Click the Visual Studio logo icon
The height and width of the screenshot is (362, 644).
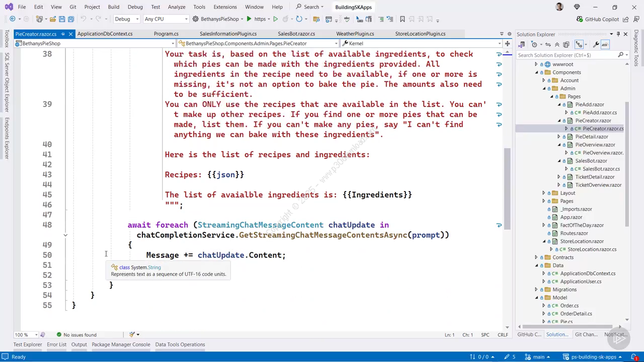(9, 7)
